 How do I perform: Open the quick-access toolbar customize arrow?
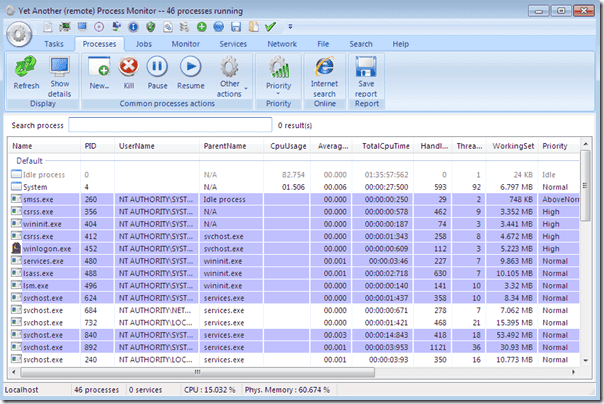pyautogui.click(x=290, y=27)
